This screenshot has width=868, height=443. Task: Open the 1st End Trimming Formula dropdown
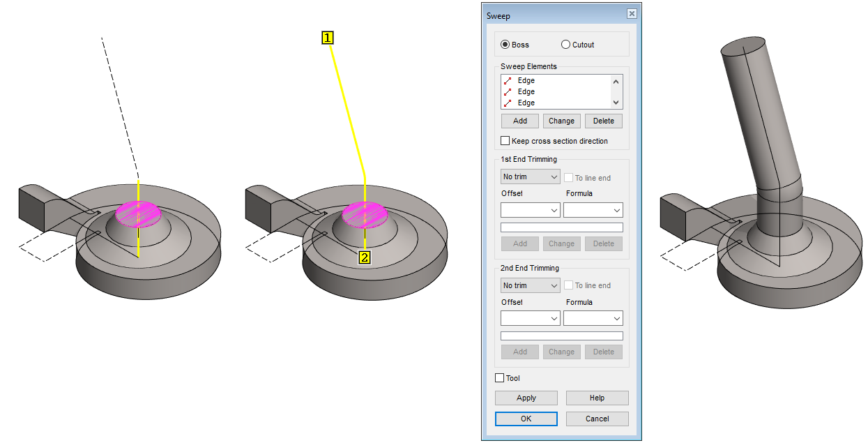pos(593,210)
